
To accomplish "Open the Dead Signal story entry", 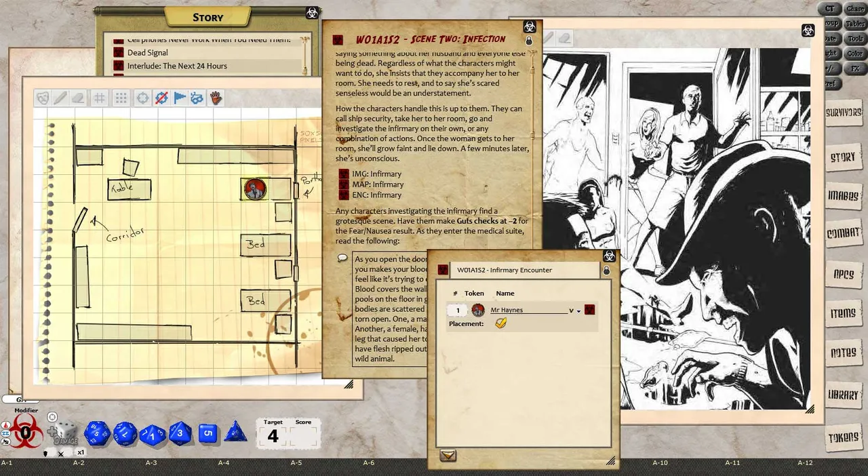I will (147, 52).
